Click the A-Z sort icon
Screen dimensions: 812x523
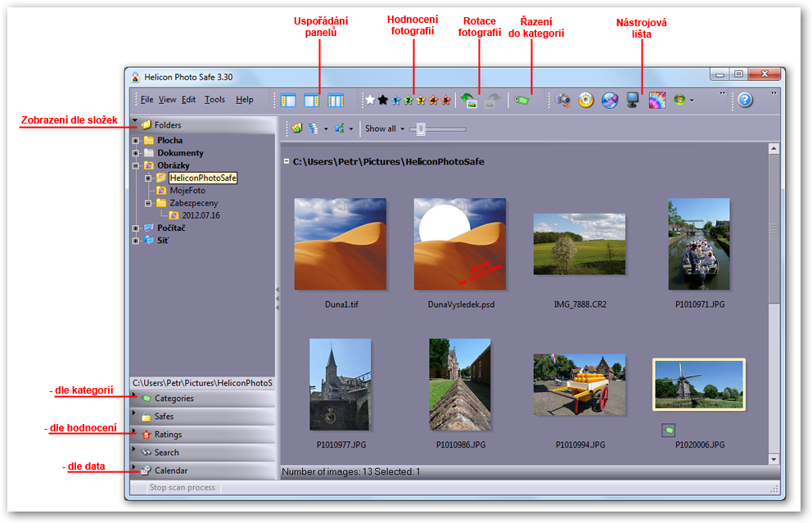tap(339, 128)
